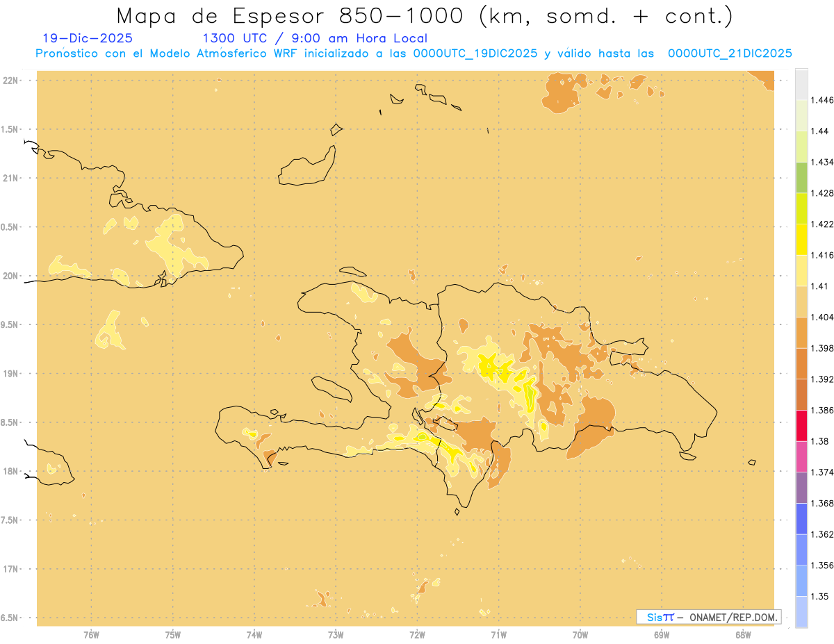This screenshot has height=644, width=834.
Task: Select the 21N latitude label
Action: click(x=11, y=178)
